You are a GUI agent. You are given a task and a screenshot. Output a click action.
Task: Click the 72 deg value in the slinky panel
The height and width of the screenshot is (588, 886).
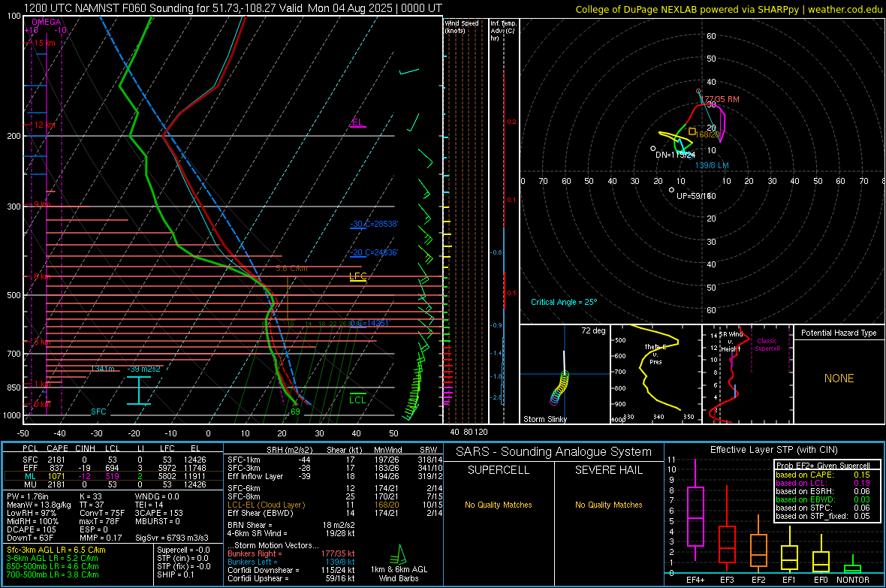click(x=593, y=330)
